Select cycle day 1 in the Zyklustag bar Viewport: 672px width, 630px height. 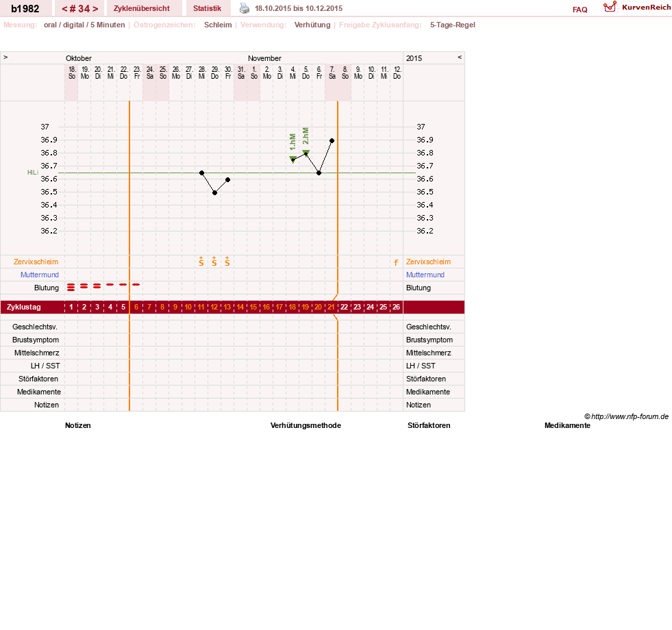[71, 307]
